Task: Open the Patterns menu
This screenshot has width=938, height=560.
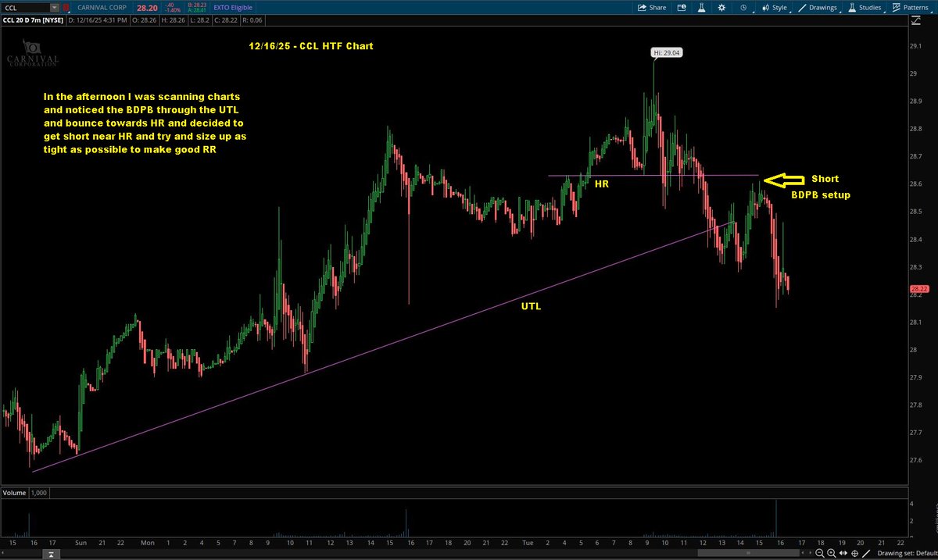Action: click(x=912, y=8)
